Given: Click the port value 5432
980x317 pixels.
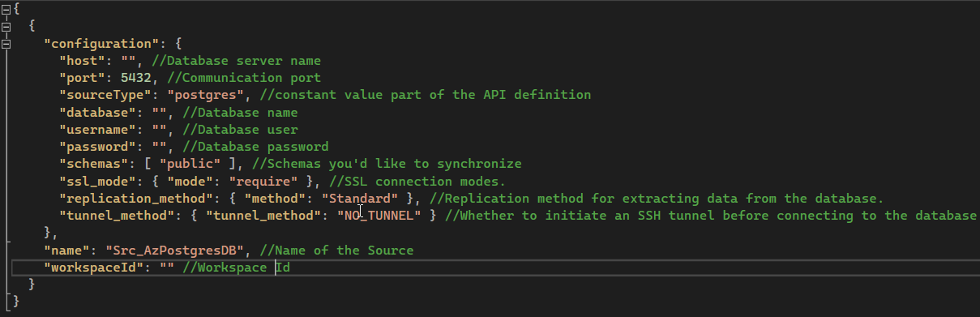Looking at the screenshot, I should point(136,78).
